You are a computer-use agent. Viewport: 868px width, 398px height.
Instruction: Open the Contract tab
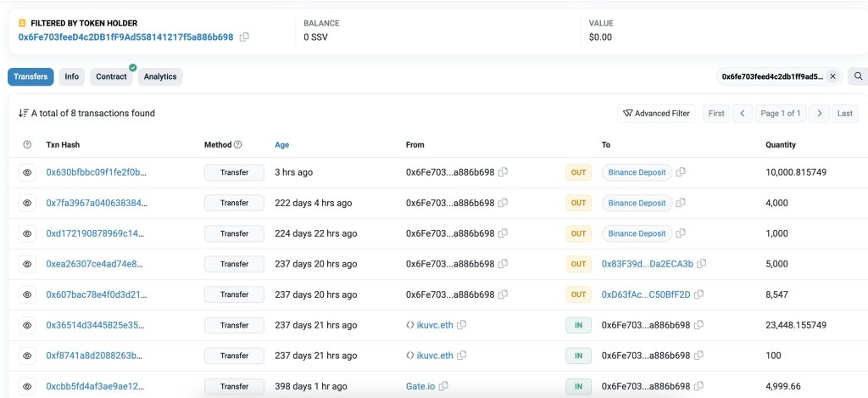pos(111,76)
